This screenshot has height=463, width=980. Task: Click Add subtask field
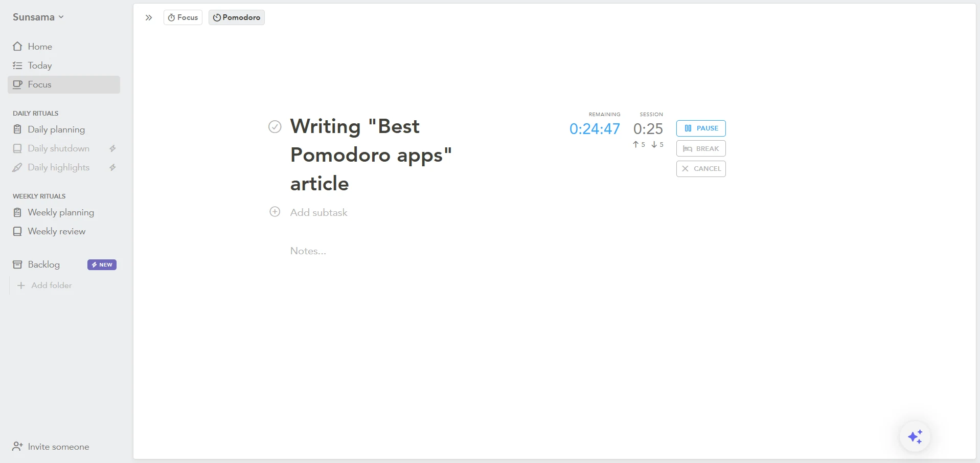coord(318,212)
